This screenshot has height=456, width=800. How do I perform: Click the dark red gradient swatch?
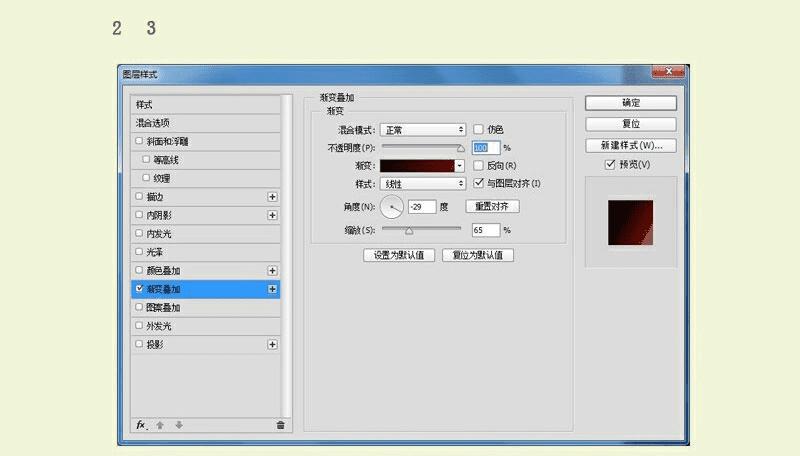click(x=417, y=166)
